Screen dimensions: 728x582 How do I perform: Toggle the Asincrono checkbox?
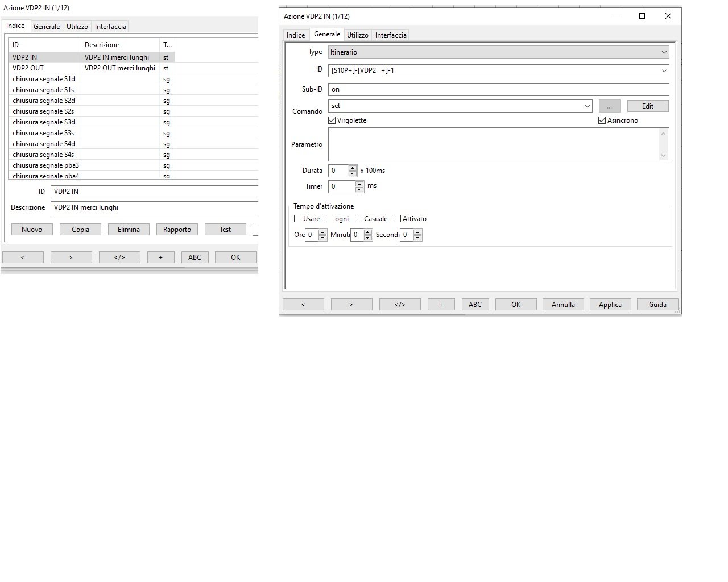(x=602, y=120)
